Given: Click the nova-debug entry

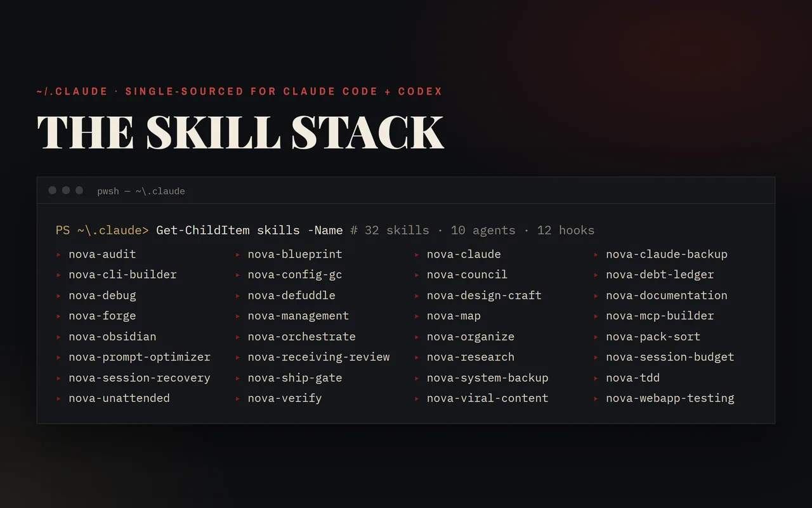Looking at the screenshot, I should (x=102, y=295).
